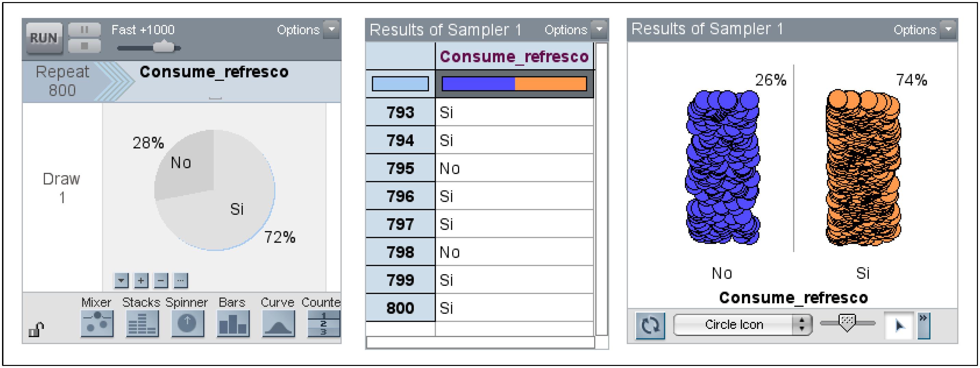Open the sampler Options dropdown
Image resolution: width=980 pixels, height=368 pixels.
tap(331, 29)
